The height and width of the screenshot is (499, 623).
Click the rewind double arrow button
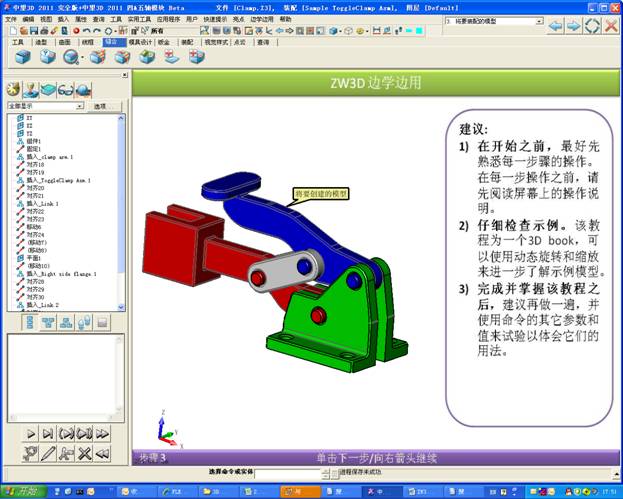click(x=102, y=453)
